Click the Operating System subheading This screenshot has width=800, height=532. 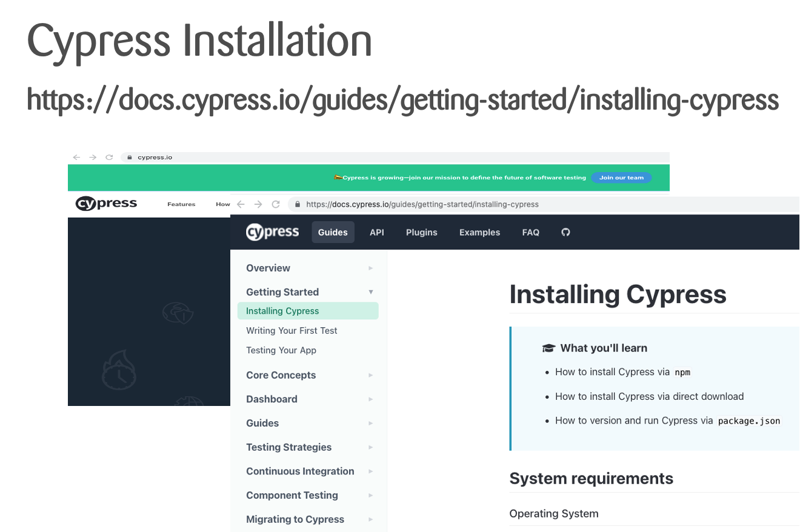point(554,514)
